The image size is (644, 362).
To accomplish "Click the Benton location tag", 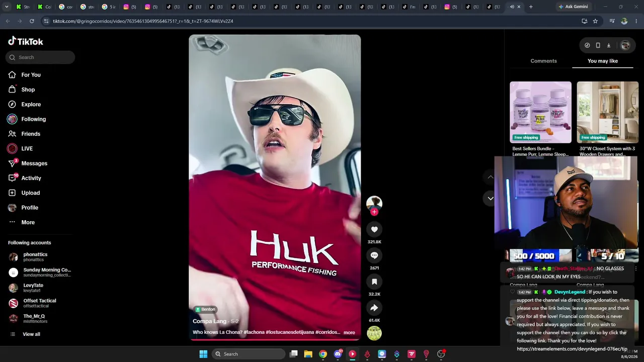I will click(x=205, y=309).
